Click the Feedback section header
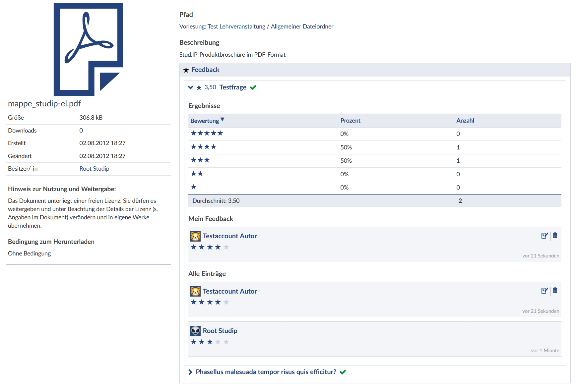The width and height of the screenshot is (576, 392). pos(205,70)
